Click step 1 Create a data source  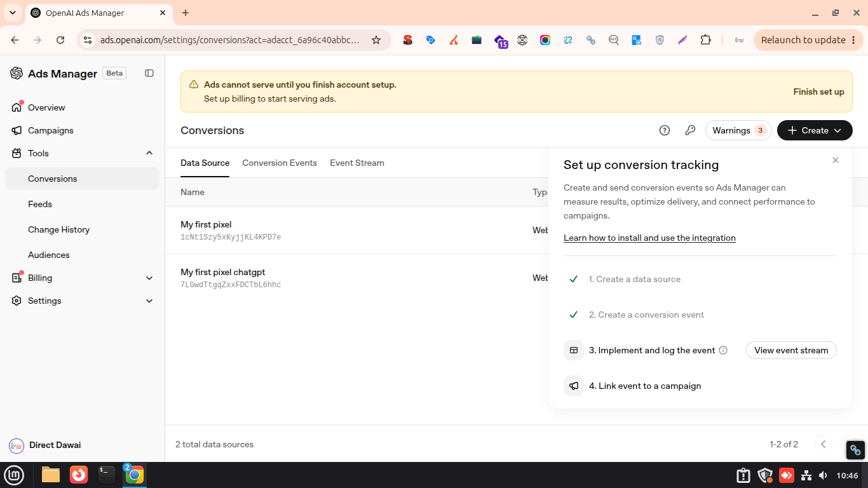click(635, 279)
